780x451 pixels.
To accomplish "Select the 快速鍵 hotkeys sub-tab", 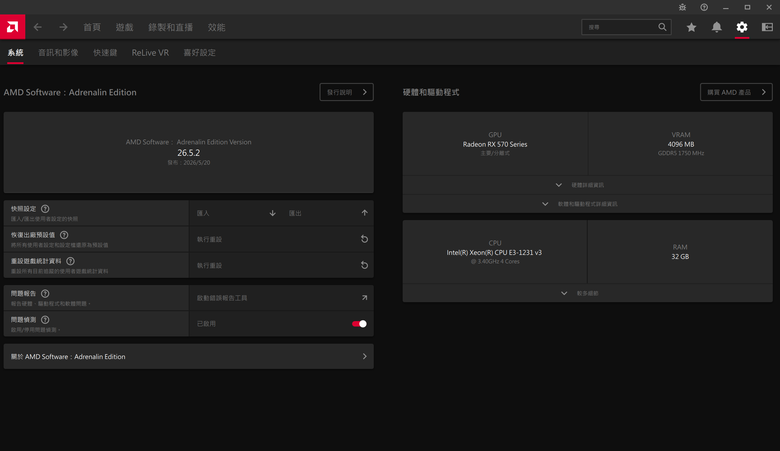I will coord(105,53).
